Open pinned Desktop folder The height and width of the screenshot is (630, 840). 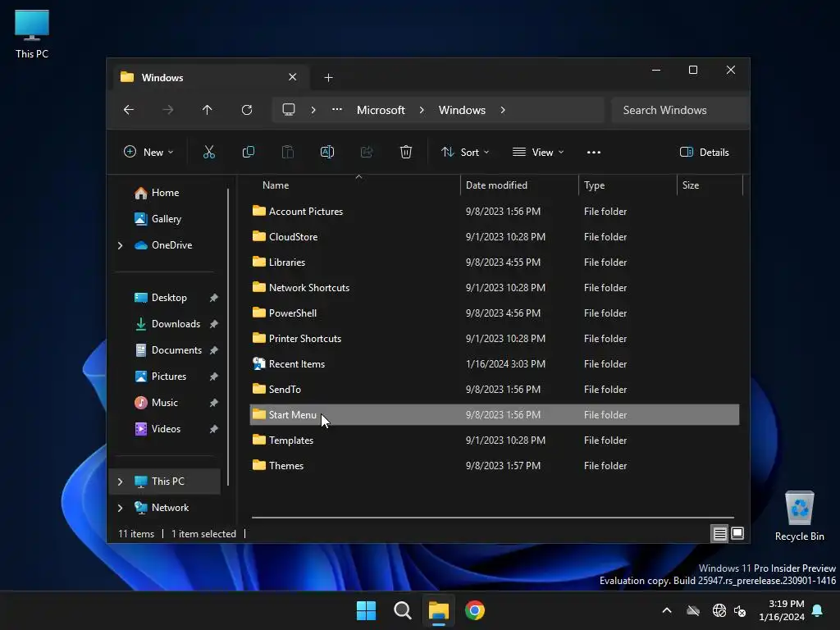click(169, 298)
